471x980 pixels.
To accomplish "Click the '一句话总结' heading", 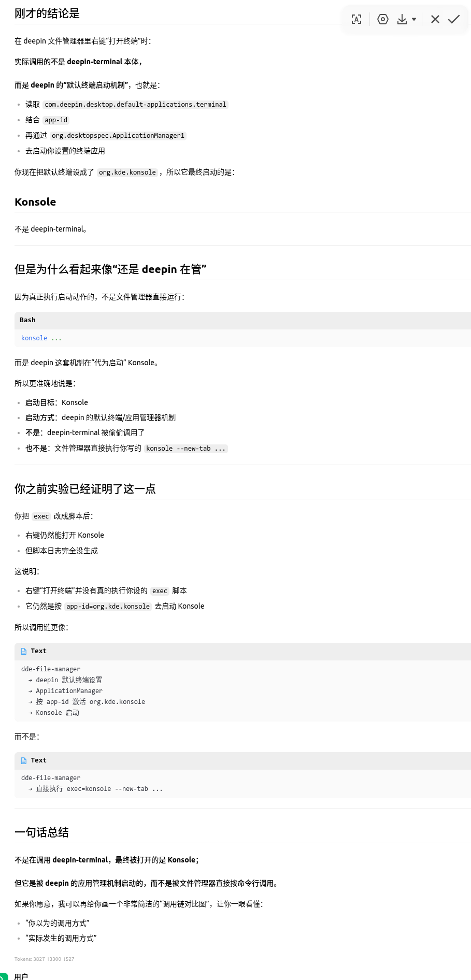I will pyautogui.click(x=41, y=832).
